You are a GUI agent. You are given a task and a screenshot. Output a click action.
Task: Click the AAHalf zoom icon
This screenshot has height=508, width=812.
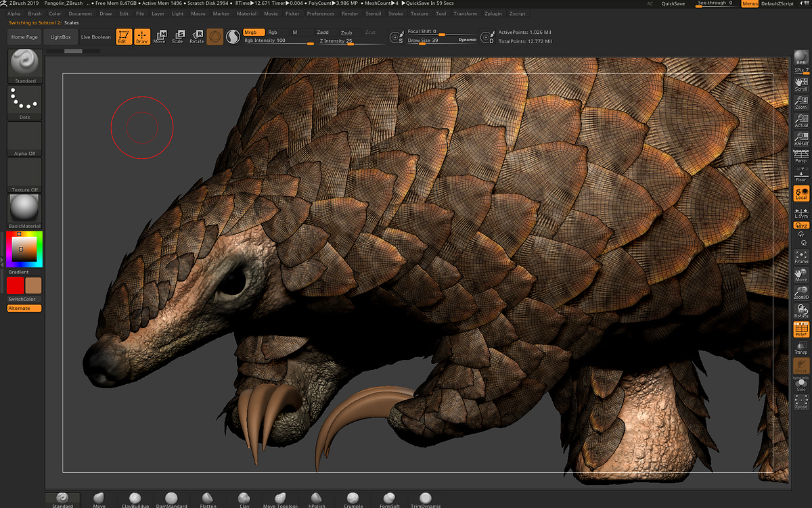(x=801, y=139)
